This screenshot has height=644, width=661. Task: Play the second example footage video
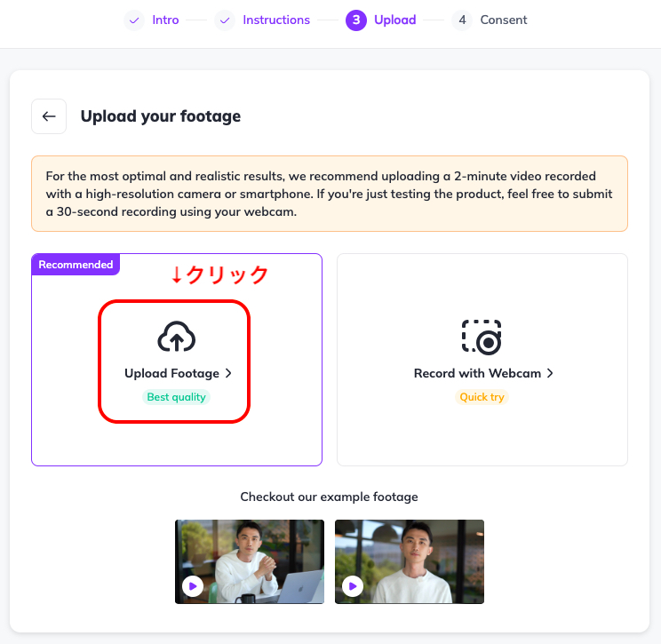coord(353,586)
